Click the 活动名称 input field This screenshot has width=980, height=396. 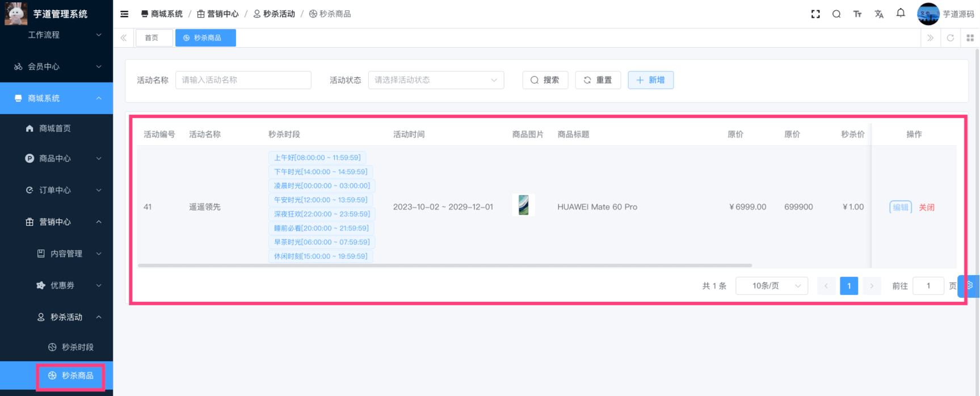pos(243,80)
